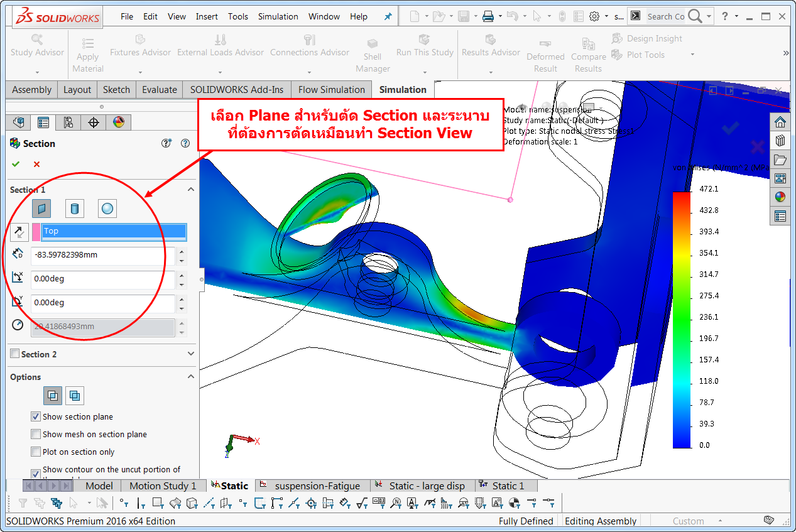Open the Simulation menu
The height and width of the screenshot is (532, 796).
coord(278,16)
